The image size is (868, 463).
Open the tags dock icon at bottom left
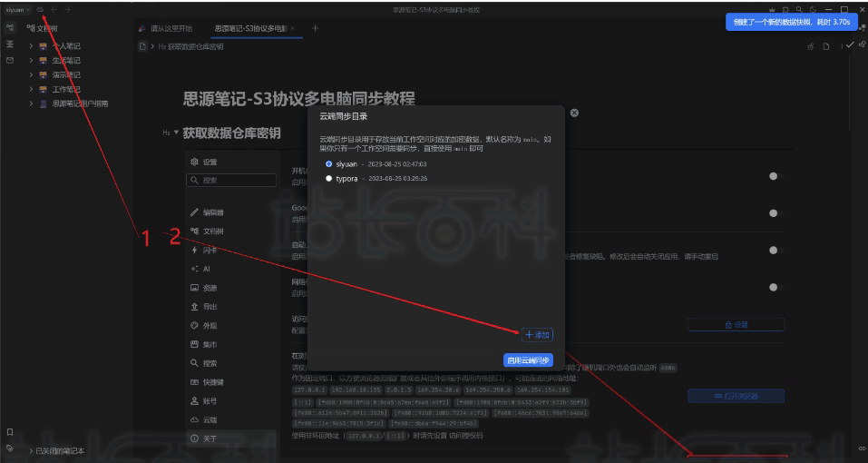10,448
